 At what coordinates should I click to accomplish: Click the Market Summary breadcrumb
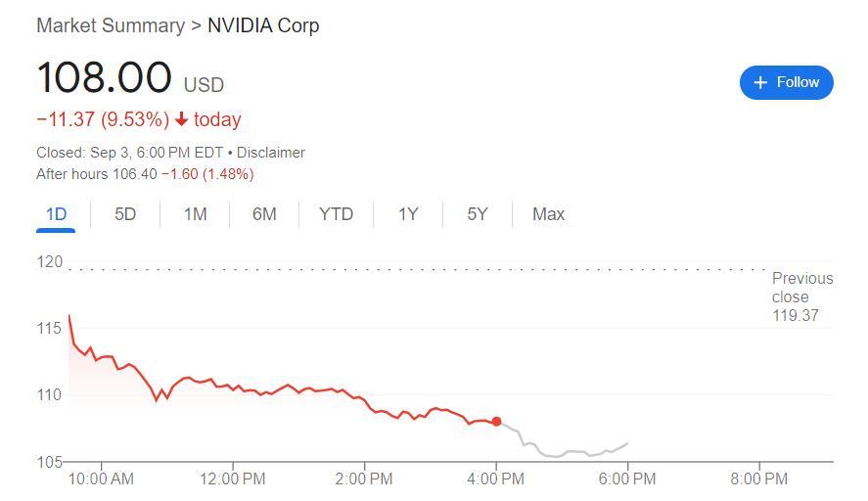pyautogui.click(x=110, y=25)
